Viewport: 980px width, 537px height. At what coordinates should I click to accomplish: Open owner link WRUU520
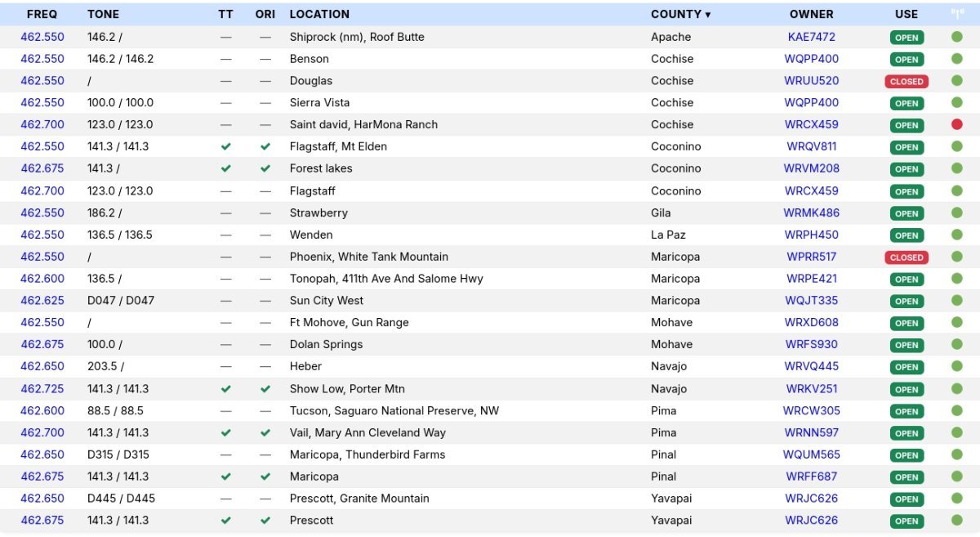tap(811, 81)
